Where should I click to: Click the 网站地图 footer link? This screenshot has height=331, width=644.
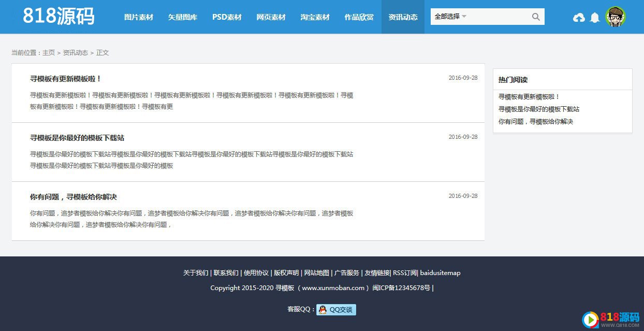coord(316,273)
